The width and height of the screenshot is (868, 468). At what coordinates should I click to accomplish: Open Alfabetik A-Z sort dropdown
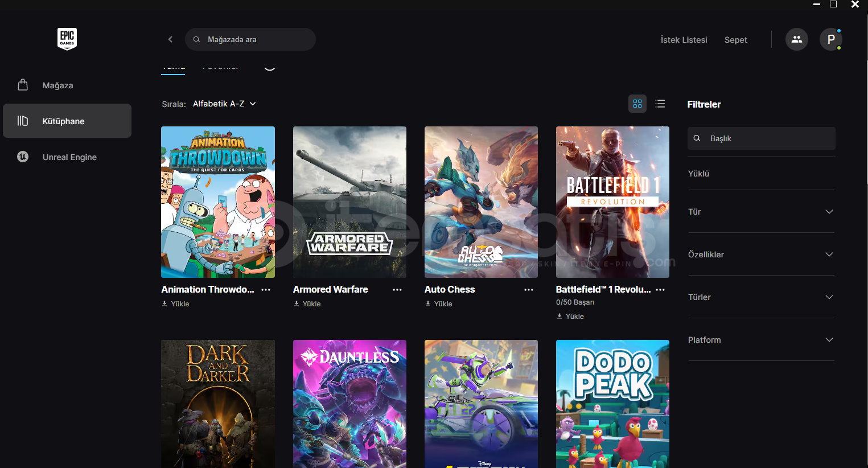[224, 104]
